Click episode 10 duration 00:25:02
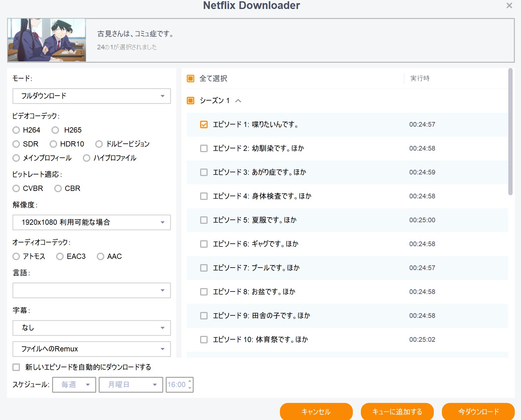 [422, 340]
